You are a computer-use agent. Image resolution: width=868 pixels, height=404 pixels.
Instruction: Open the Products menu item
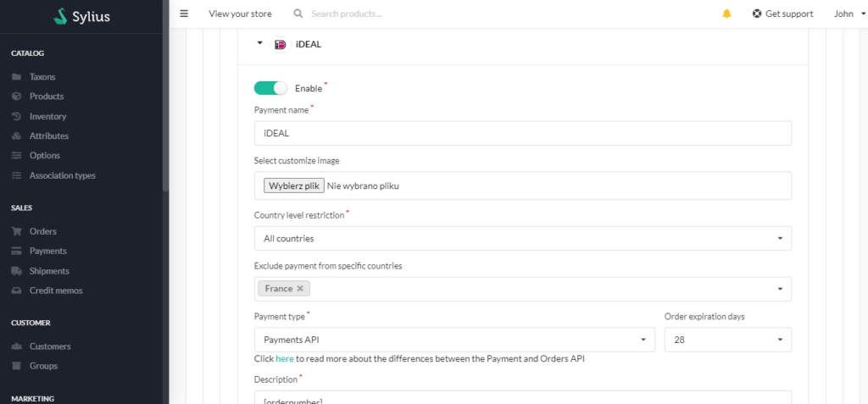point(47,97)
